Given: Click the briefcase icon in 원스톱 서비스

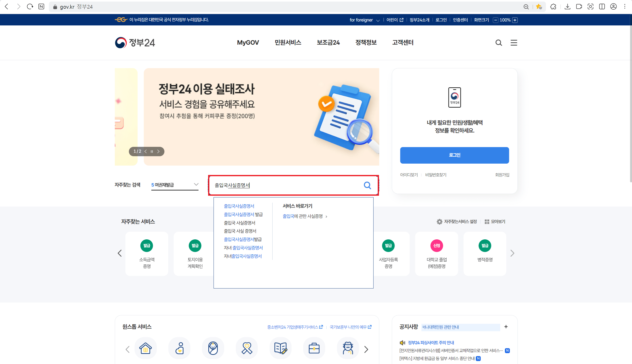Looking at the screenshot, I should [314, 348].
